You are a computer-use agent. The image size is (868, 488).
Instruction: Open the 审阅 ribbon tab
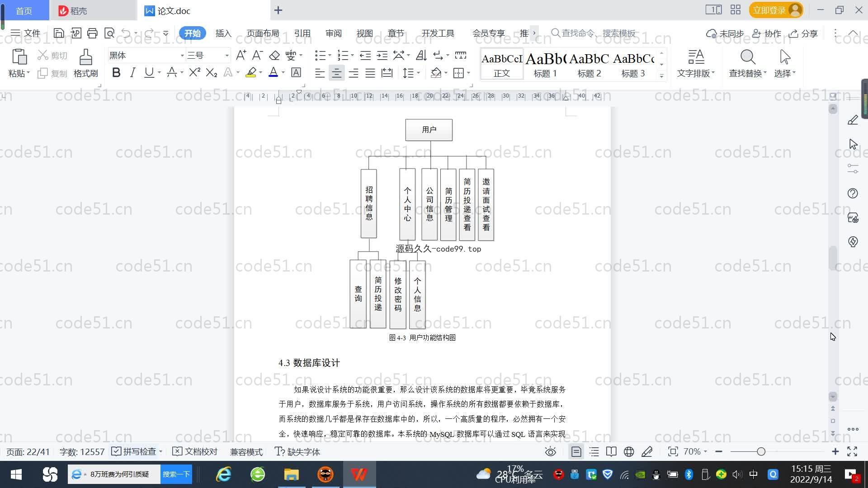coord(333,33)
